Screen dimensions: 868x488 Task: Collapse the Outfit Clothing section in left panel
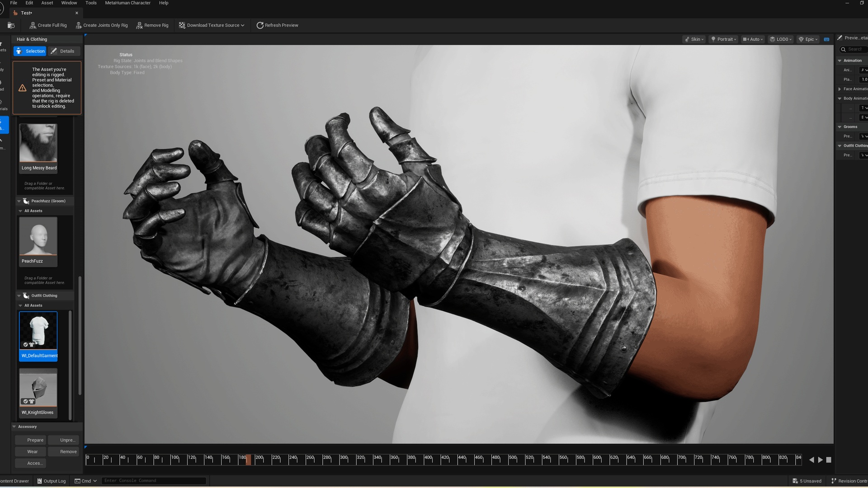(19, 296)
